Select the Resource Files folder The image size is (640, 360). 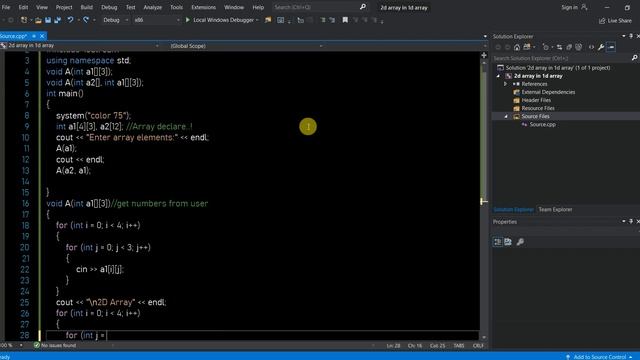538,108
